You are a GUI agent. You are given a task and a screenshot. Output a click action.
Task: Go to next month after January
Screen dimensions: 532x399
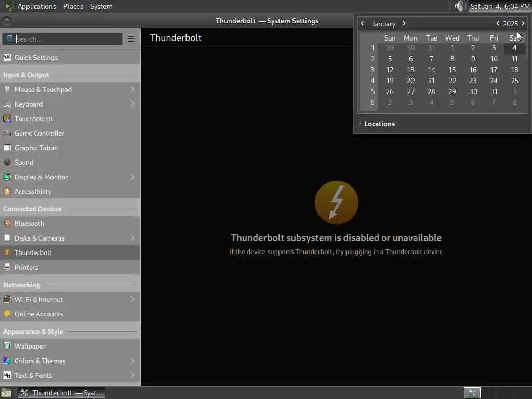404,24
